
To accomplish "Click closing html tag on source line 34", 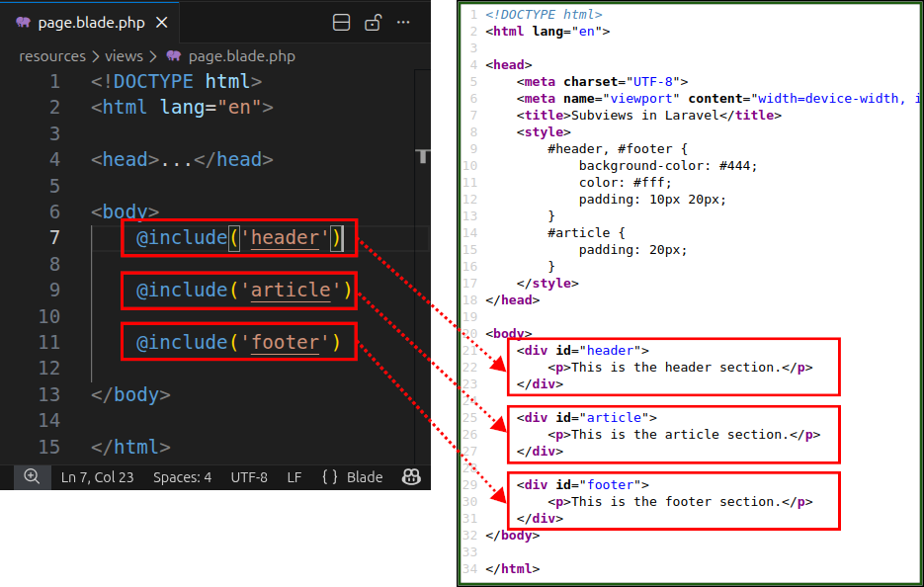I will pos(513,569).
